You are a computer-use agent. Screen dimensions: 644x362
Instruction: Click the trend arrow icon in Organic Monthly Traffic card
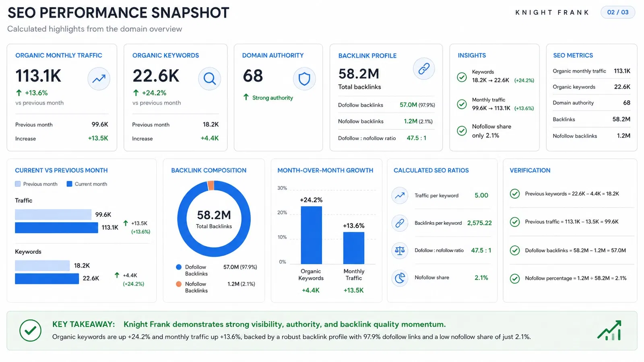(x=99, y=79)
